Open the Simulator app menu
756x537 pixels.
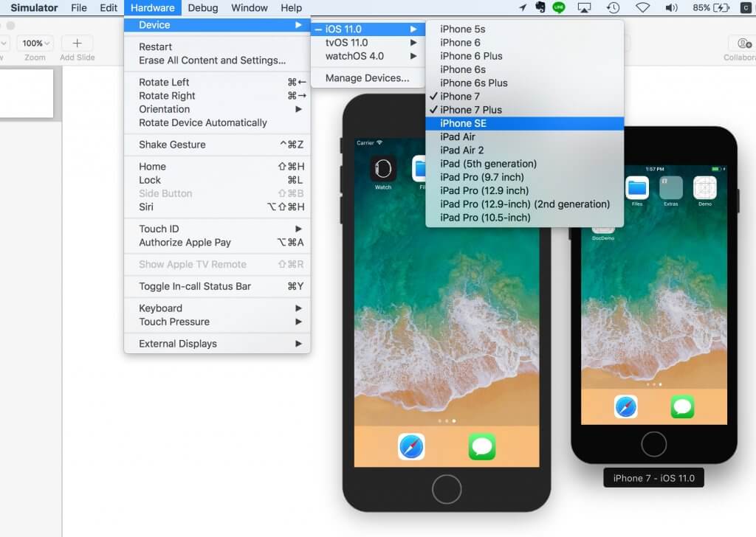tap(34, 7)
